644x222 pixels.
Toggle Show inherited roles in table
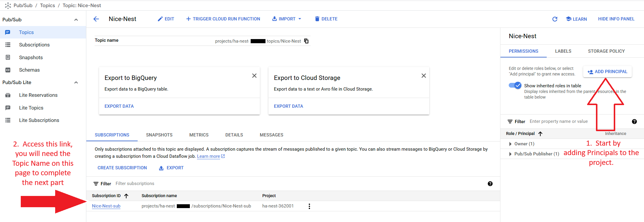click(x=515, y=85)
